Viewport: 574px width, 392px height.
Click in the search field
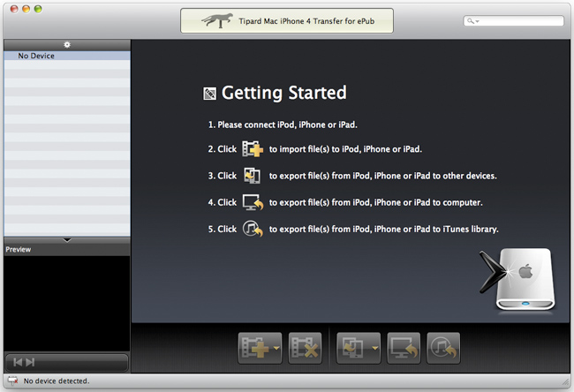coord(514,21)
